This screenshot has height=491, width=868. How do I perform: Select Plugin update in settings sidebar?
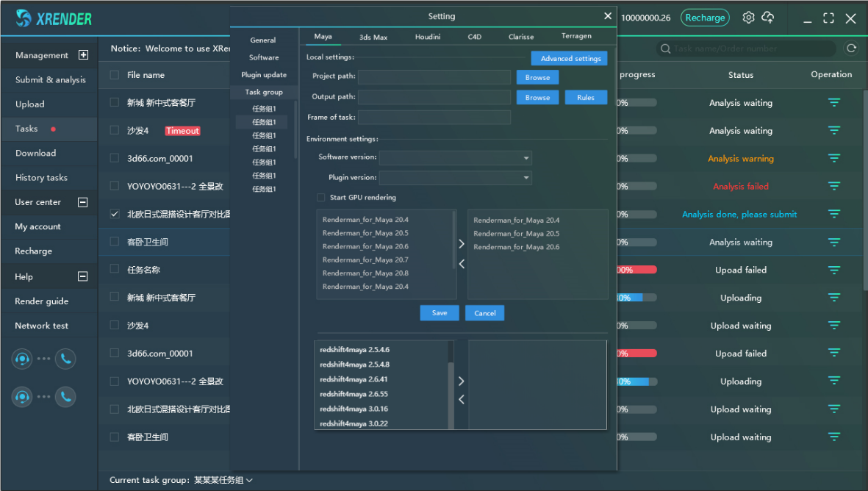coord(264,75)
